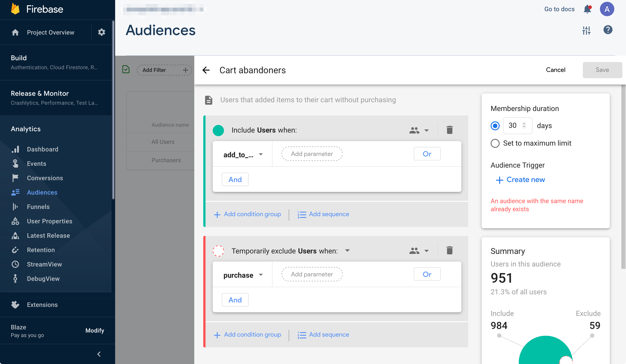Delete the Include Users condition group

449,130
